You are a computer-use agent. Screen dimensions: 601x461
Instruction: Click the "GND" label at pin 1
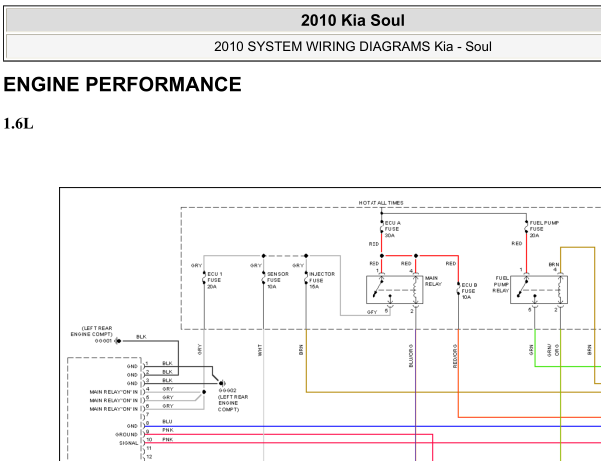(132, 366)
